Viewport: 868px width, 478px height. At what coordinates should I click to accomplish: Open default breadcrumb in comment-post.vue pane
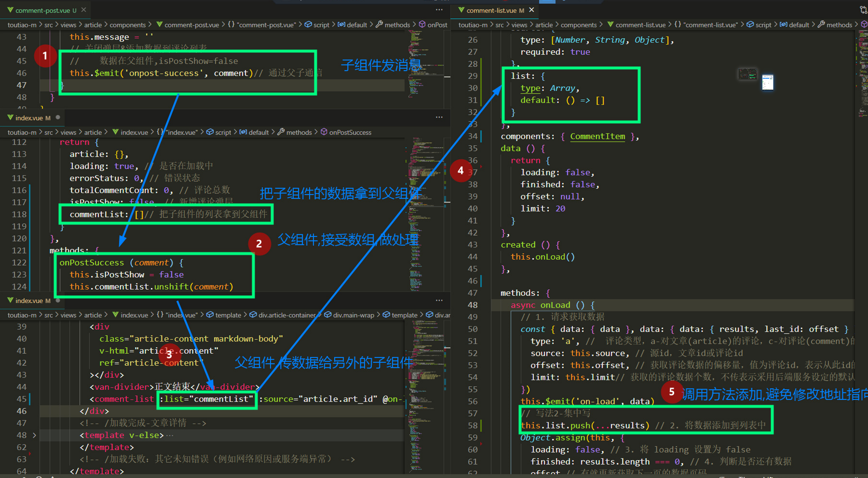(x=353, y=25)
